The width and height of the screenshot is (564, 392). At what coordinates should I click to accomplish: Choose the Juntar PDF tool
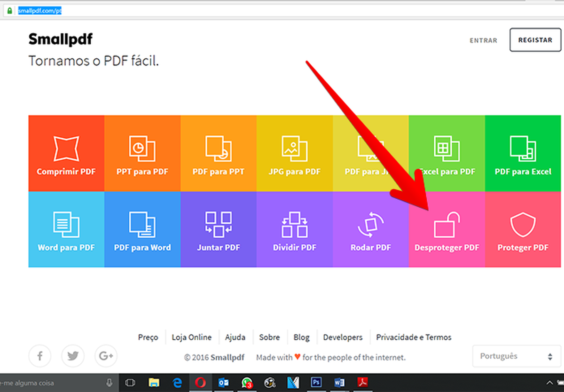pos(218,229)
